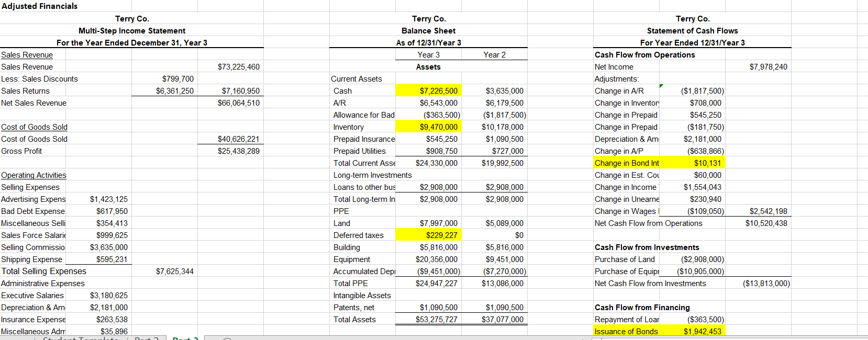Select the Year 3 Total PPE $24,947,227

(437, 284)
